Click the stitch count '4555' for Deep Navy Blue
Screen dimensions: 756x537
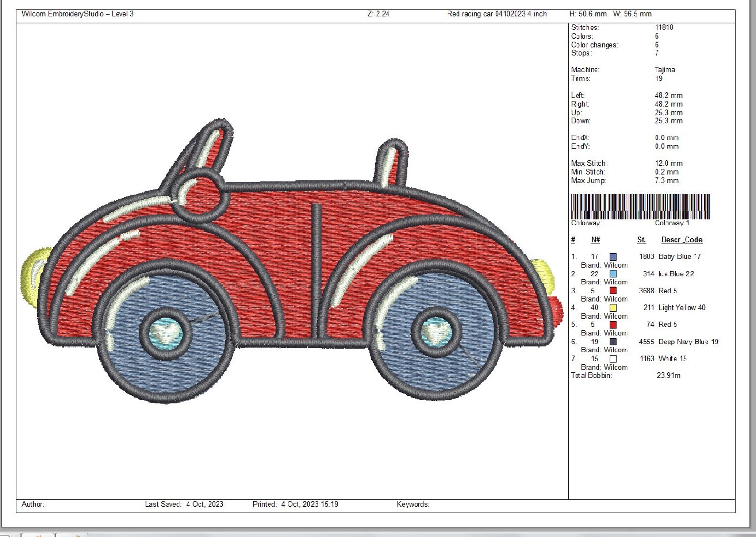[647, 342]
